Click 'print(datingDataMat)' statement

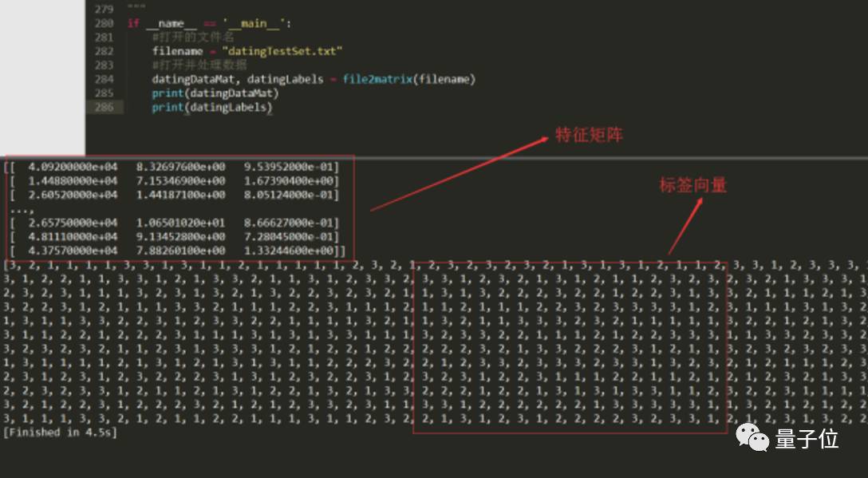point(215,93)
